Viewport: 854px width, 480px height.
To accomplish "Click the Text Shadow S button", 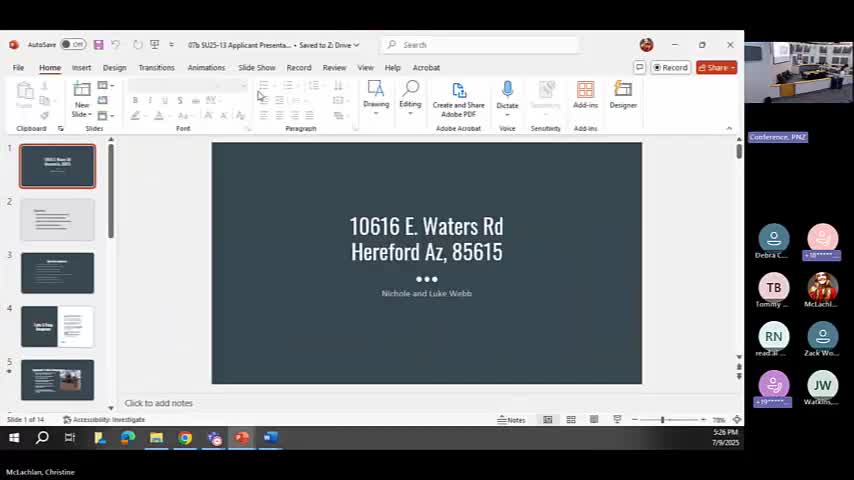I will tap(180, 100).
